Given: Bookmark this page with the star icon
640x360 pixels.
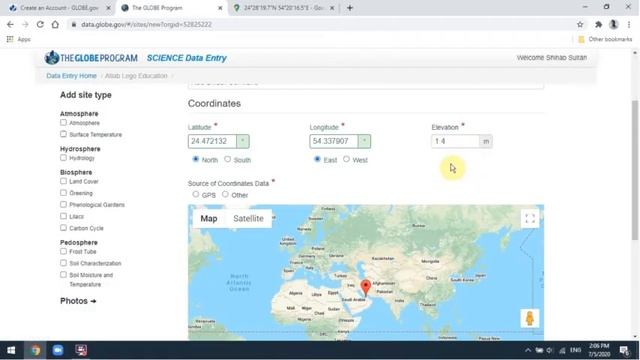Looking at the screenshot, I should coord(580,24).
